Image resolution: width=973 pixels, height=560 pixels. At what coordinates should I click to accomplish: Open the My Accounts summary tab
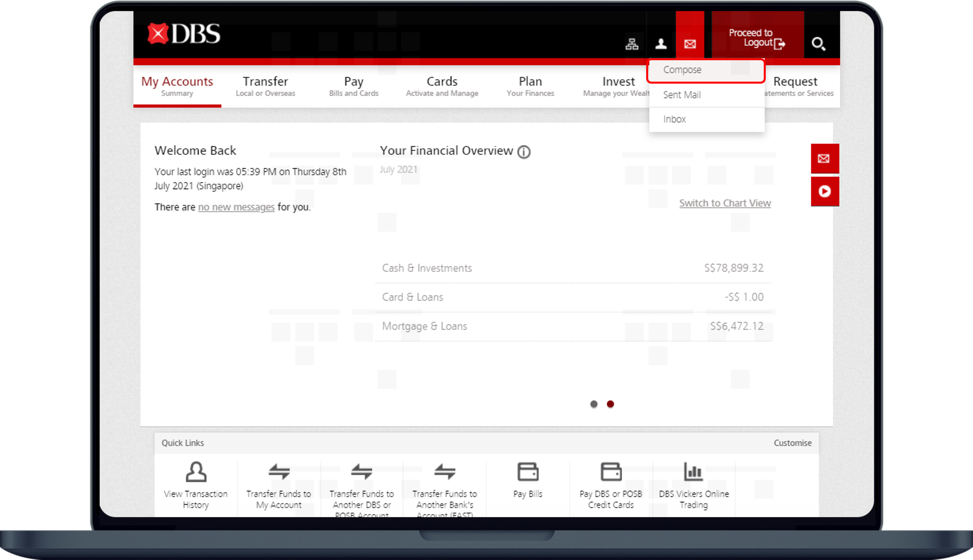pyautogui.click(x=177, y=86)
